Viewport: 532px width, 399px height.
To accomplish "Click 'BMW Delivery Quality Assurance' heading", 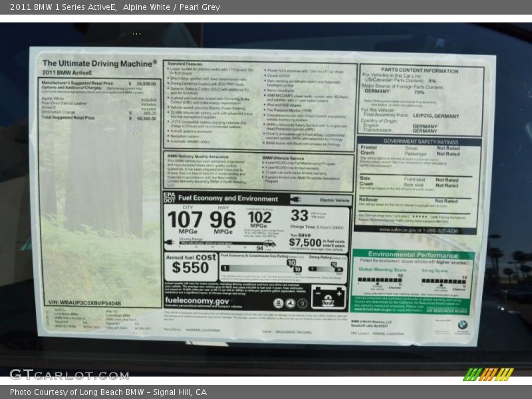I will 198,156.
